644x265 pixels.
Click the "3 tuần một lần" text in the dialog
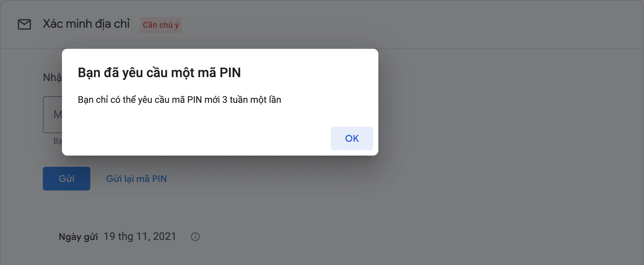[251, 100]
